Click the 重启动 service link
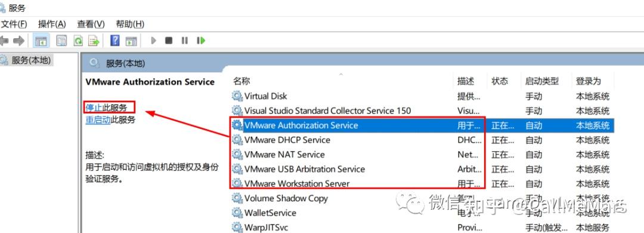The height and width of the screenshot is (233, 644). click(98, 120)
